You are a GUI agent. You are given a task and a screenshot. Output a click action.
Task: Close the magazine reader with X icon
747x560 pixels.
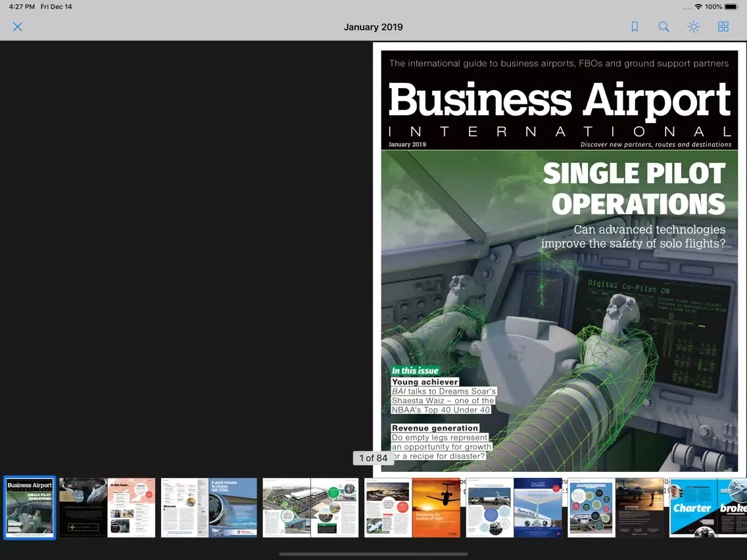tap(18, 27)
